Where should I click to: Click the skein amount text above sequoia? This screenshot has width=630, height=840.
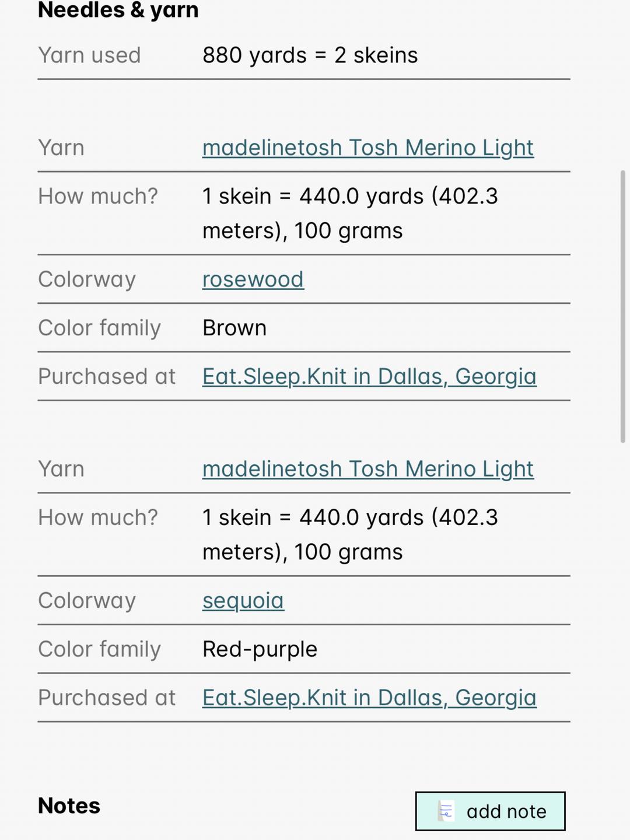click(x=350, y=535)
